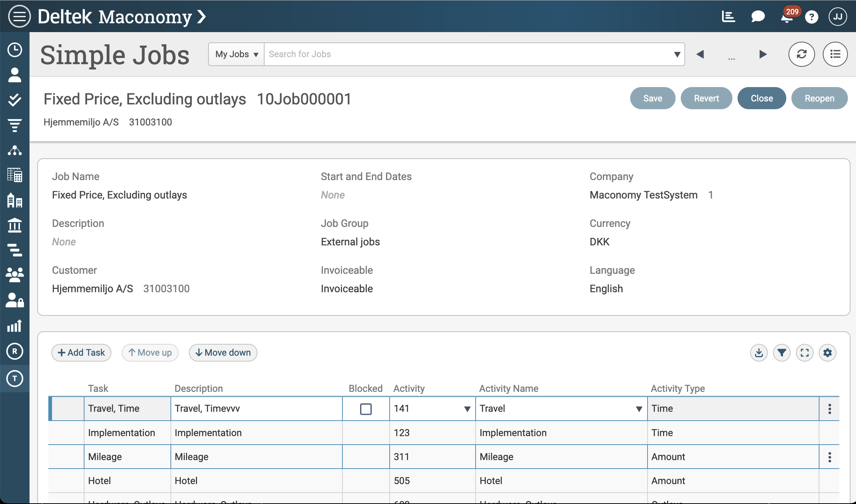
Task: Expand the My Jobs filter dropdown
Action: click(x=237, y=54)
